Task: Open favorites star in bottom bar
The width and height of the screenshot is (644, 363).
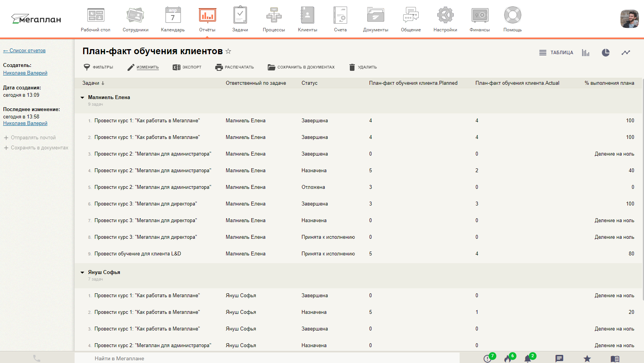Action: pyautogui.click(x=587, y=359)
